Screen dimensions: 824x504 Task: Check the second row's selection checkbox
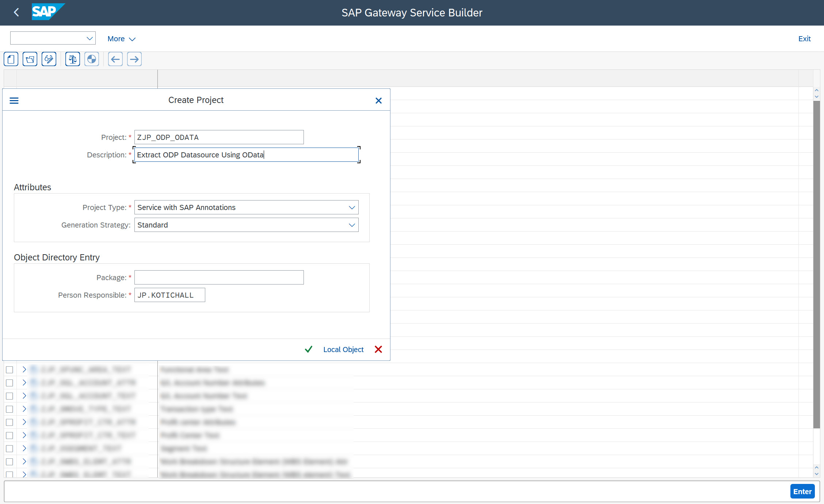[x=9, y=383]
